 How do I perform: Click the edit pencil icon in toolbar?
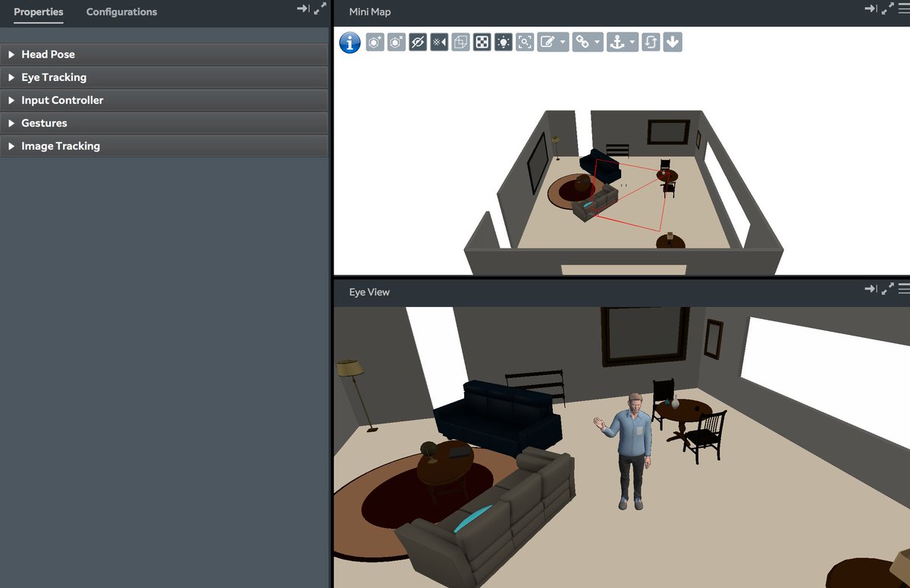(x=547, y=42)
